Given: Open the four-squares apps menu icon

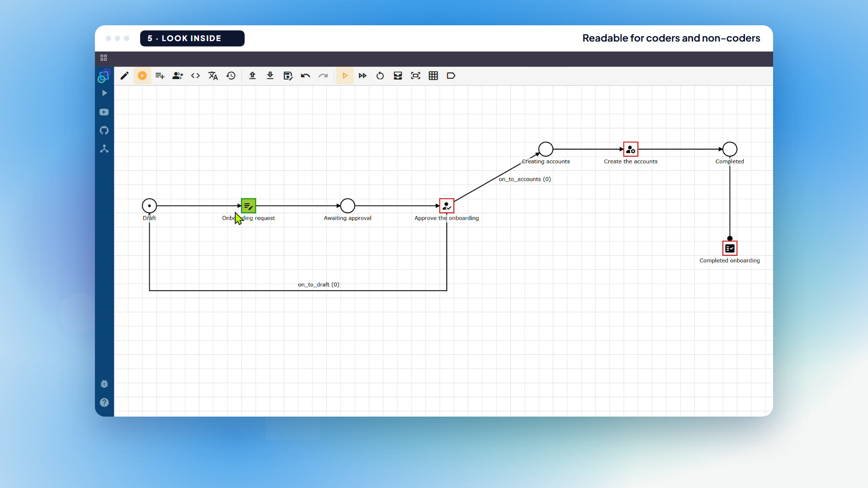Looking at the screenshot, I should click(x=104, y=58).
